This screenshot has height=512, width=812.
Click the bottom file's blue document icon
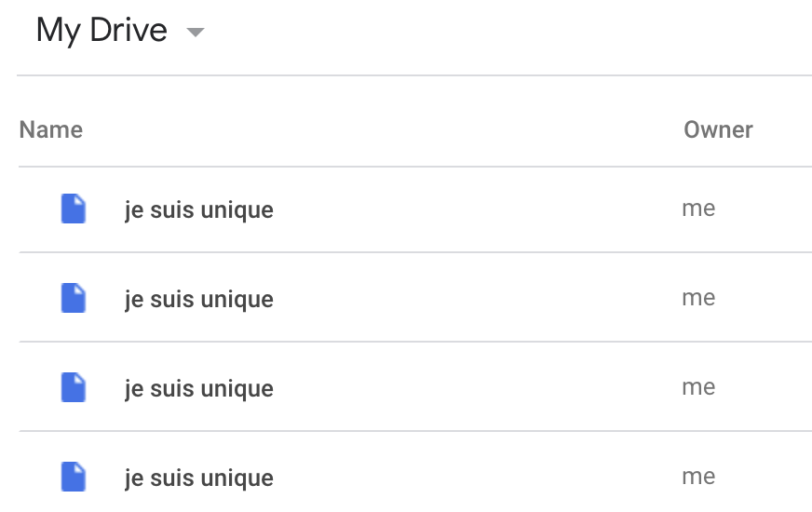tap(74, 477)
